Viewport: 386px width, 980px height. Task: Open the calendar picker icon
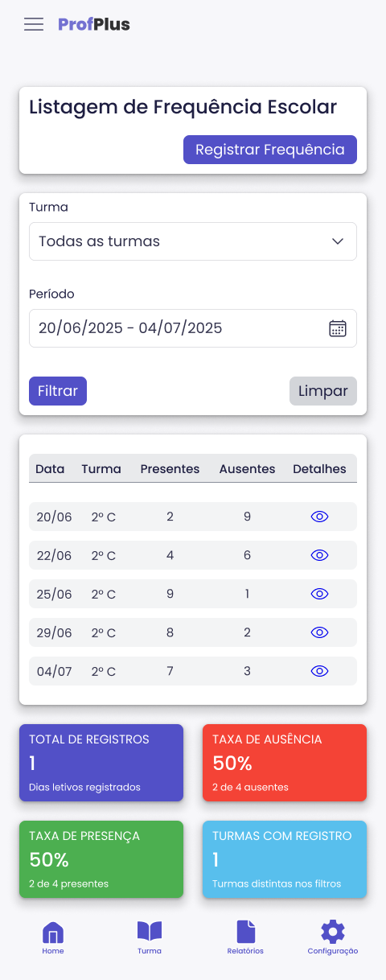pyautogui.click(x=338, y=328)
